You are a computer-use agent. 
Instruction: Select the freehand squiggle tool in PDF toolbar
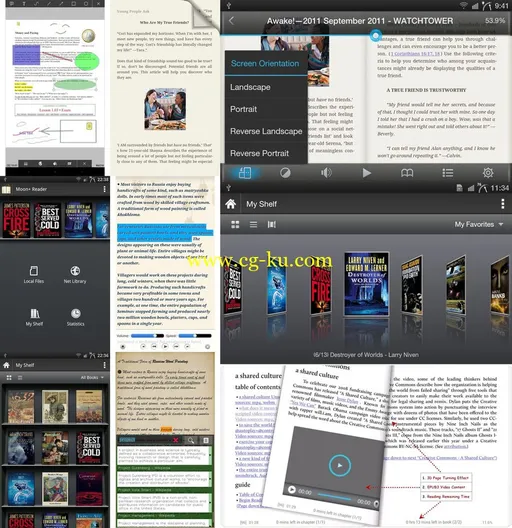(36, 3)
